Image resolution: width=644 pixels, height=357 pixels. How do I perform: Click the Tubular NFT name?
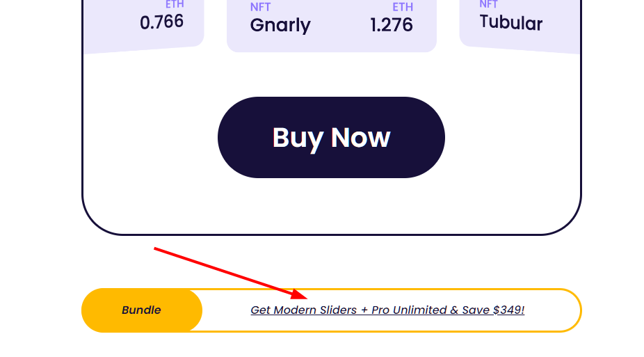[511, 22]
